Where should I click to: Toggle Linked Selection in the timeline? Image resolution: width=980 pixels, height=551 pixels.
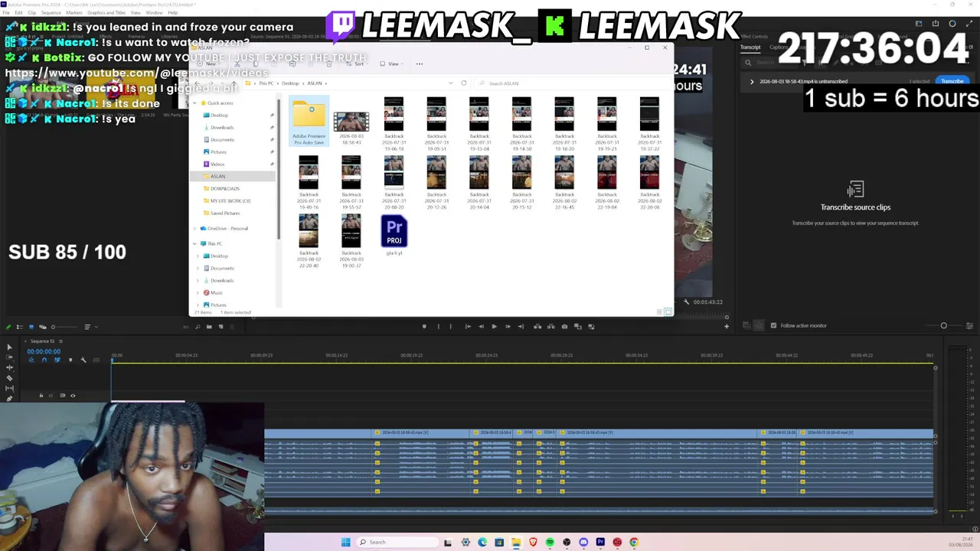coord(57,360)
